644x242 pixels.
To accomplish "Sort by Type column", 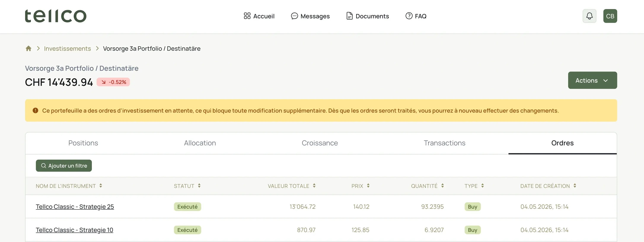I will (474, 186).
